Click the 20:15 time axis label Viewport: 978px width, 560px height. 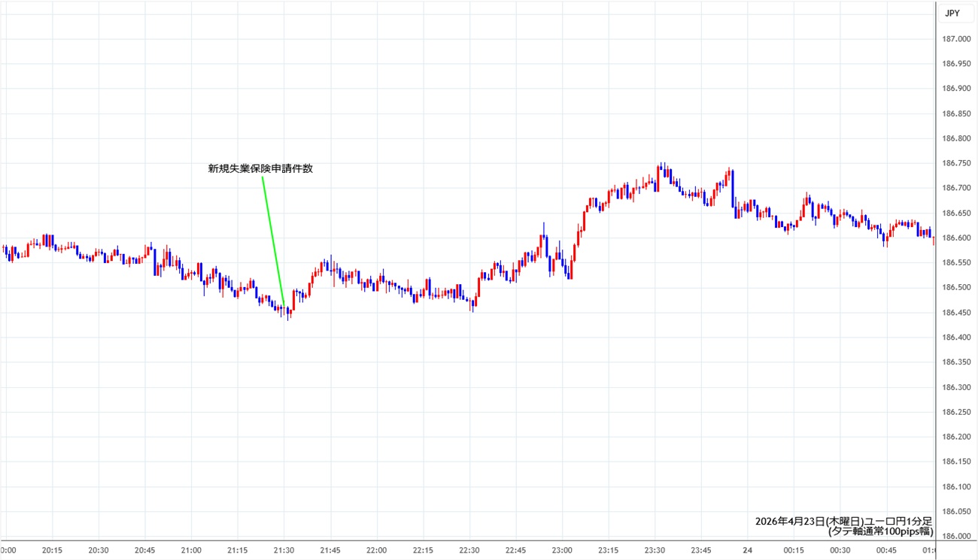[x=53, y=550]
